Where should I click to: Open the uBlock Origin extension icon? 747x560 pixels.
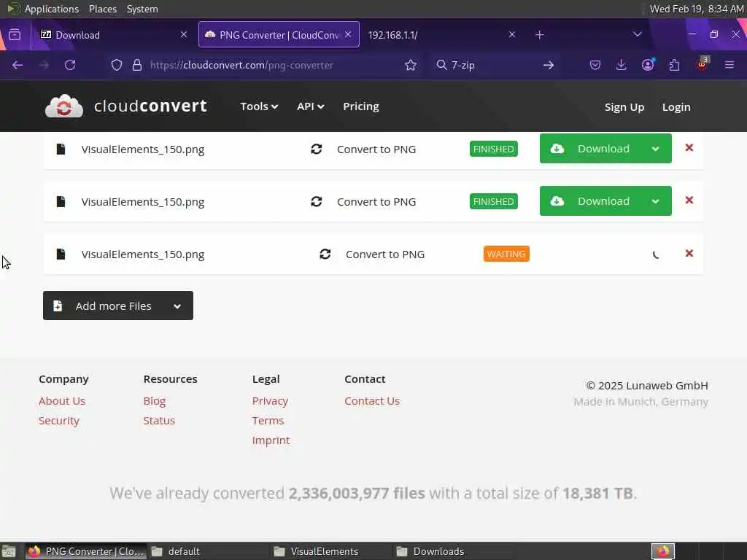[703, 64]
